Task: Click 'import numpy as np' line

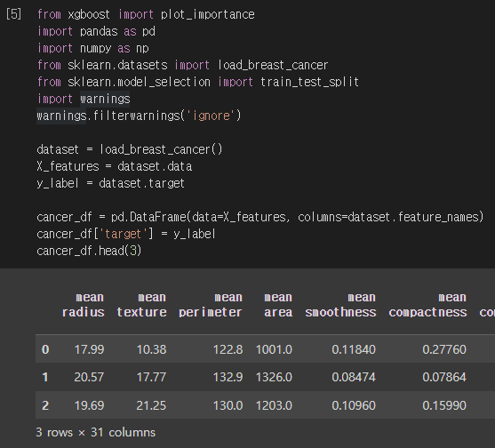Action: [93, 48]
